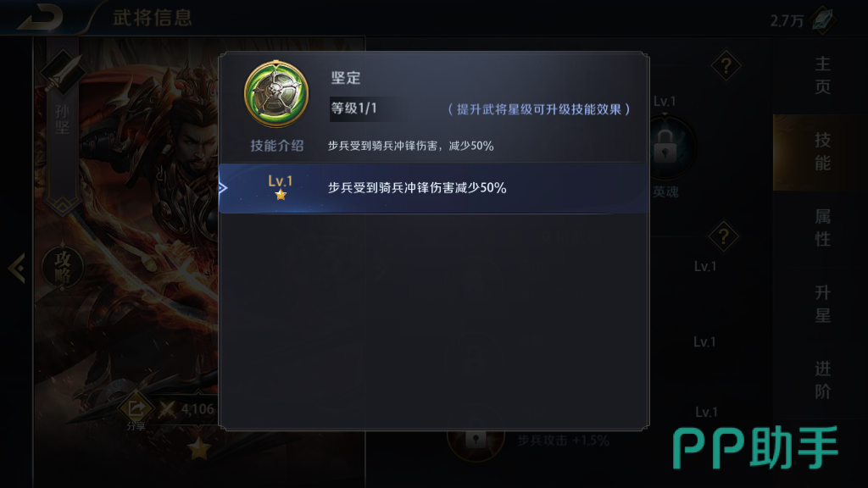Go to previous hero with left chevron
Viewport: 868px width, 488px height.
pos(17,269)
